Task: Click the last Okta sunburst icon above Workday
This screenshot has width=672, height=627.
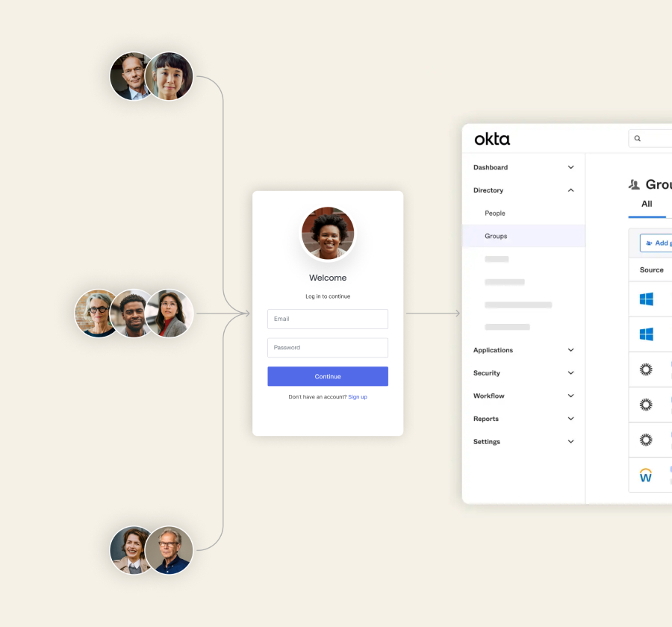Action: tap(647, 440)
